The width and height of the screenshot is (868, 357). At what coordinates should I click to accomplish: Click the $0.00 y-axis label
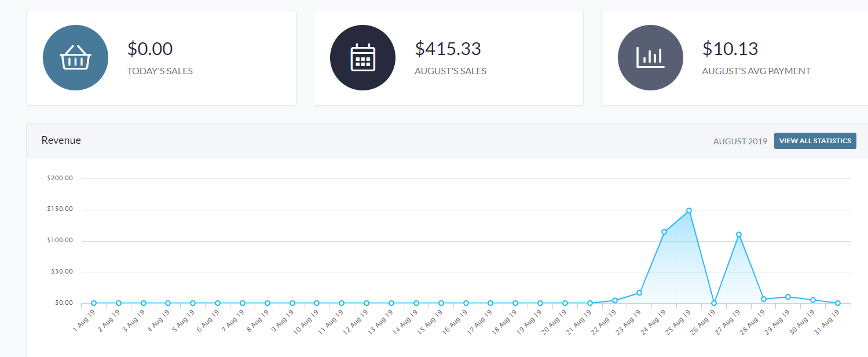(x=64, y=303)
